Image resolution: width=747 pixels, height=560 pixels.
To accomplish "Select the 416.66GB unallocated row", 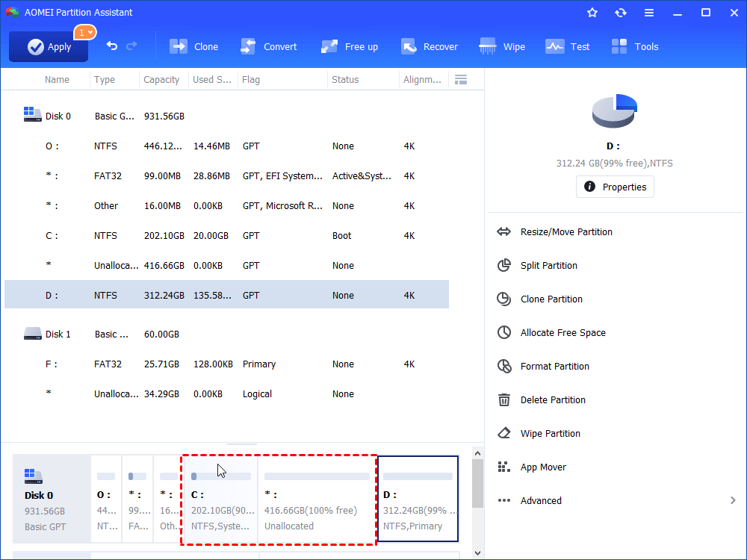I will pyautogui.click(x=227, y=266).
